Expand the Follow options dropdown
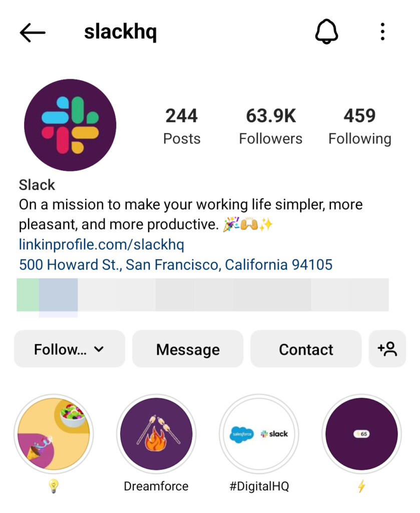This screenshot has width=420, height=513. click(x=69, y=349)
